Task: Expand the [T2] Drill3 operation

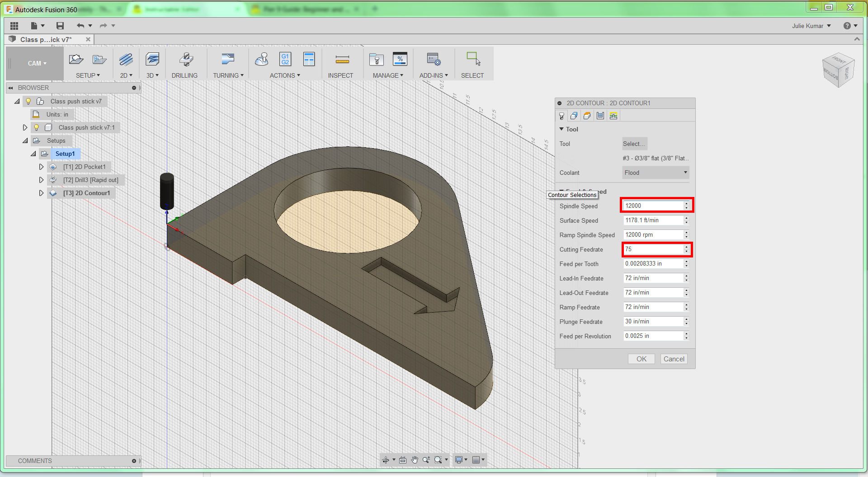Action: click(x=41, y=180)
